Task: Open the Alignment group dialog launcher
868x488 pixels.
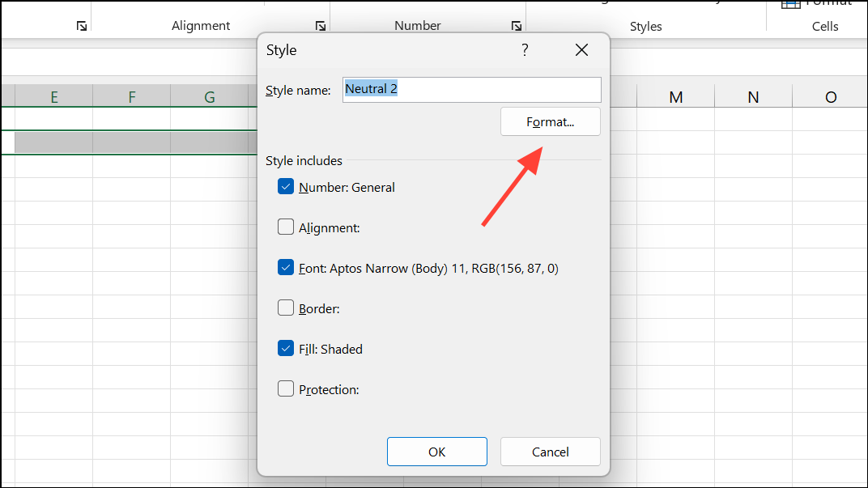Action: pyautogui.click(x=321, y=26)
